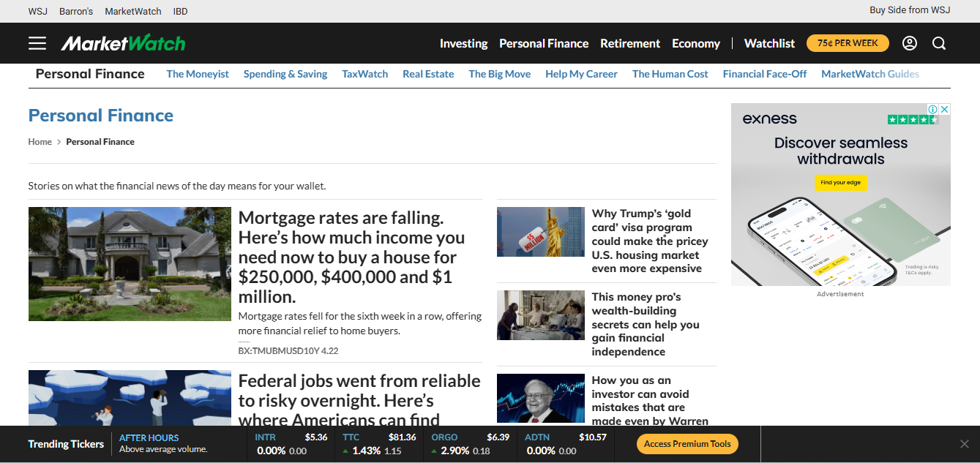
Task: Select the TaxWatch tab
Action: click(x=365, y=74)
